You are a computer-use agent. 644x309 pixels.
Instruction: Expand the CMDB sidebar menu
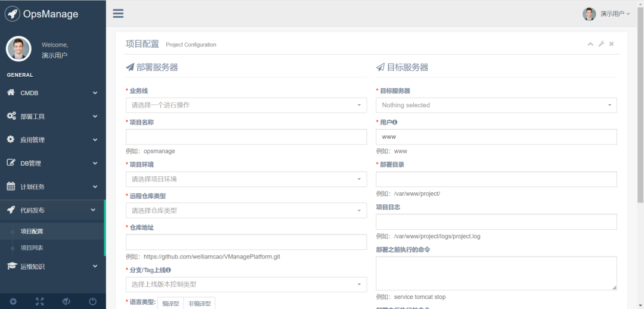pos(52,93)
